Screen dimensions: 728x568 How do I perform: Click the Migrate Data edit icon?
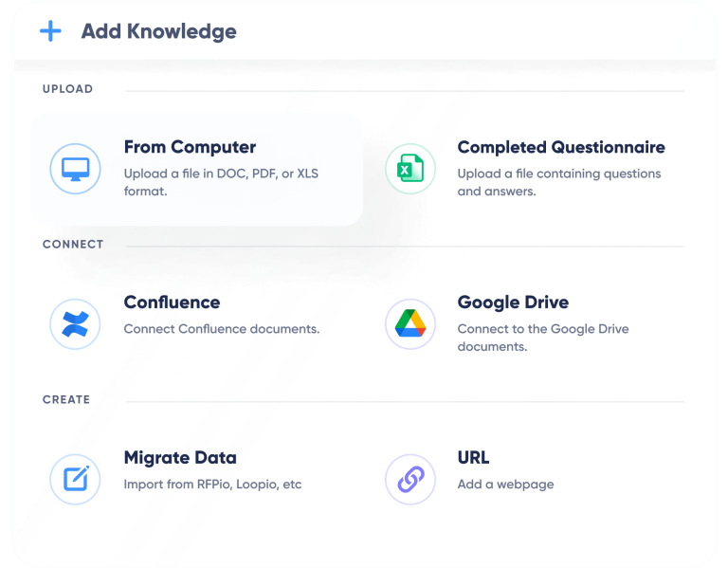point(75,479)
